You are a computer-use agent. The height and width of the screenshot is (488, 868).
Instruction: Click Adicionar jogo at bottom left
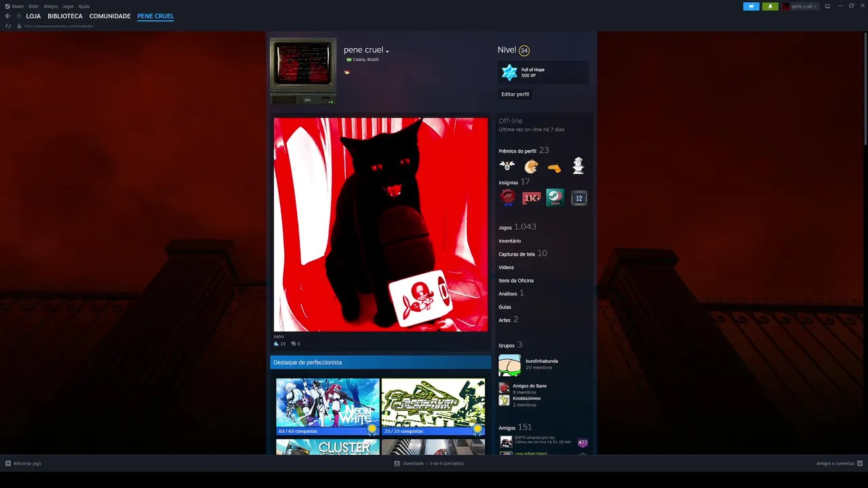pyautogui.click(x=23, y=464)
